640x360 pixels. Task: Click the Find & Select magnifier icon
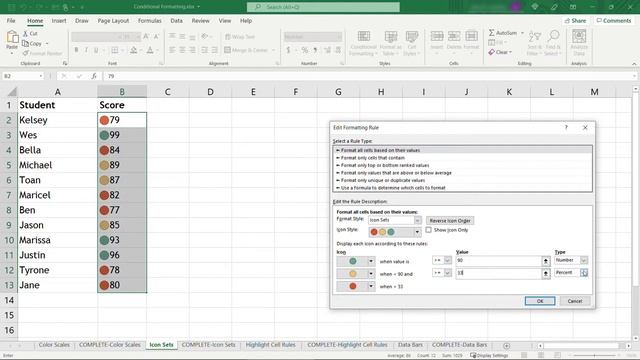(x=553, y=37)
